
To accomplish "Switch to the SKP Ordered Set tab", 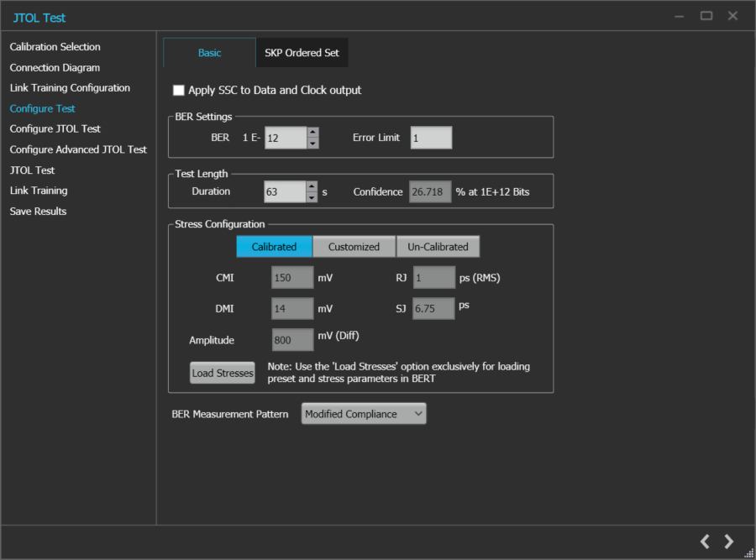I will click(302, 52).
